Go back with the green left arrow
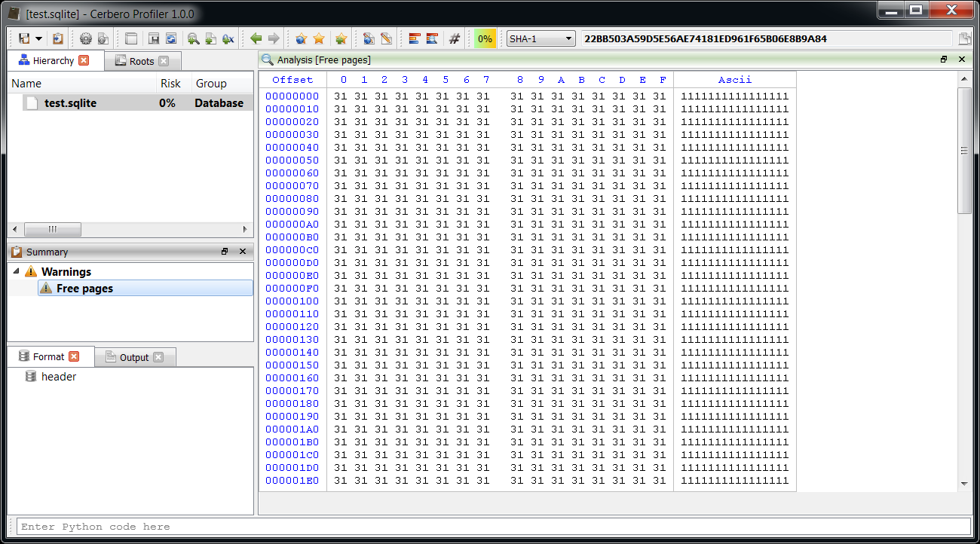The width and height of the screenshot is (980, 544). pyautogui.click(x=256, y=38)
